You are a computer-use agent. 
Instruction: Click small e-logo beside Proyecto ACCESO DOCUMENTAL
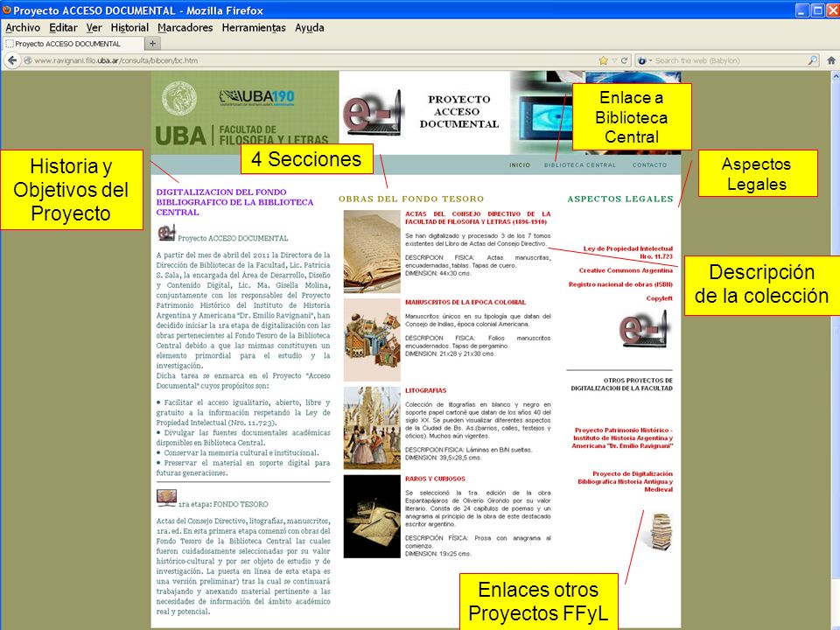pyautogui.click(x=166, y=233)
